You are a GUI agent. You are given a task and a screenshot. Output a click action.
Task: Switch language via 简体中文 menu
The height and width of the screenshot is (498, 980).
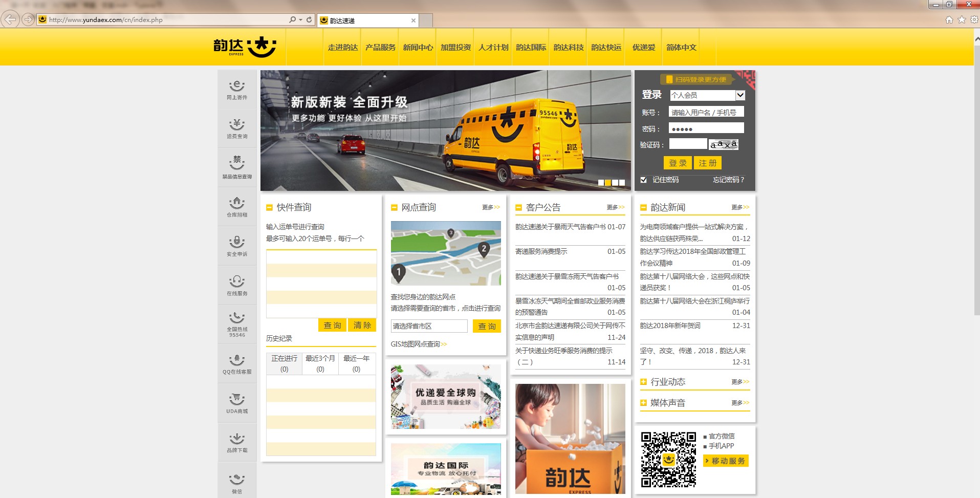(x=681, y=47)
